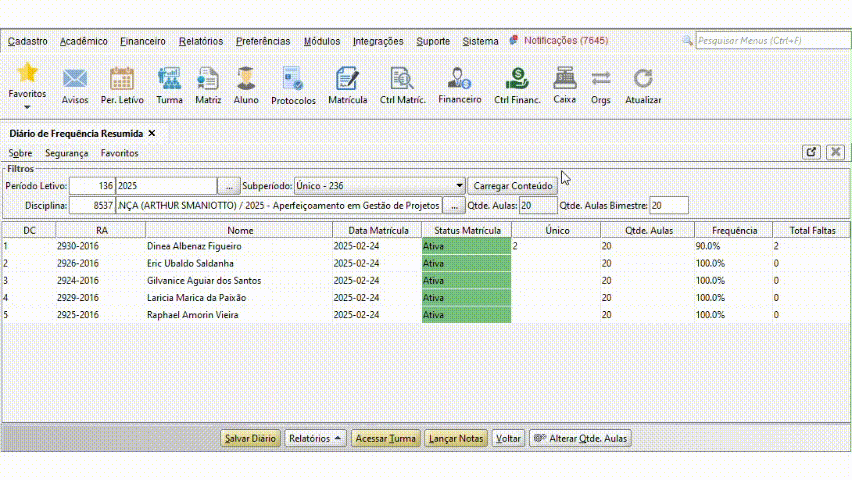852x480 pixels.
Task: Close panel with the X button at right
Action: [x=836, y=152]
